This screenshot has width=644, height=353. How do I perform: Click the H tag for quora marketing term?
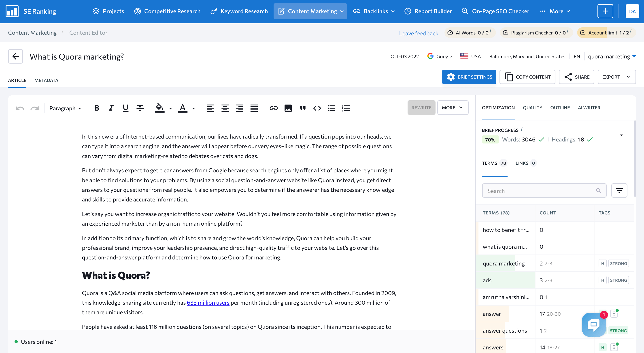click(x=602, y=263)
